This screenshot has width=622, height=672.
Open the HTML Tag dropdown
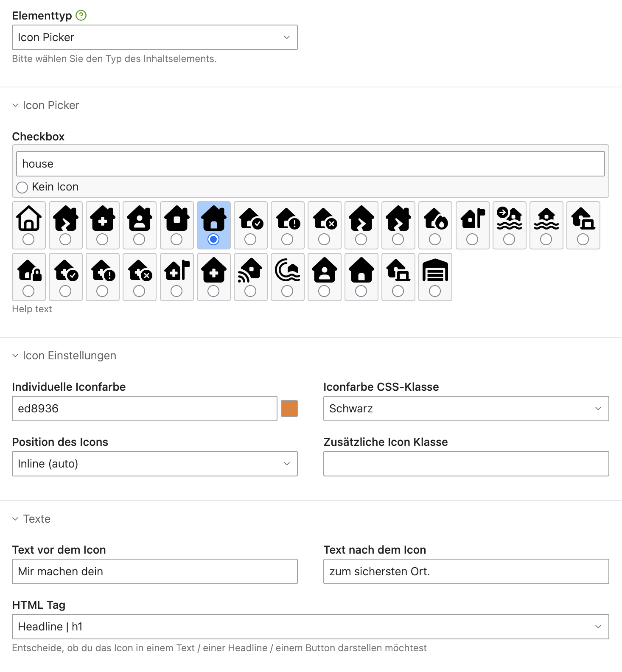click(310, 627)
